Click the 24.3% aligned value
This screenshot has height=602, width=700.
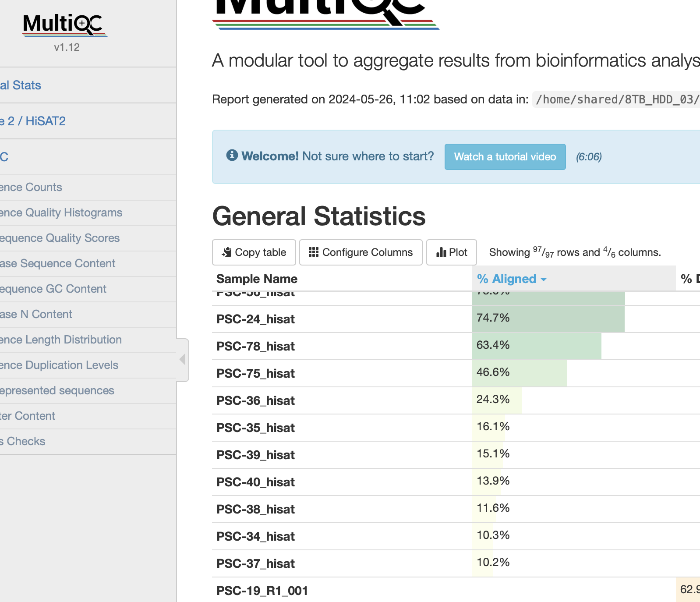click(x=493, y=399)
